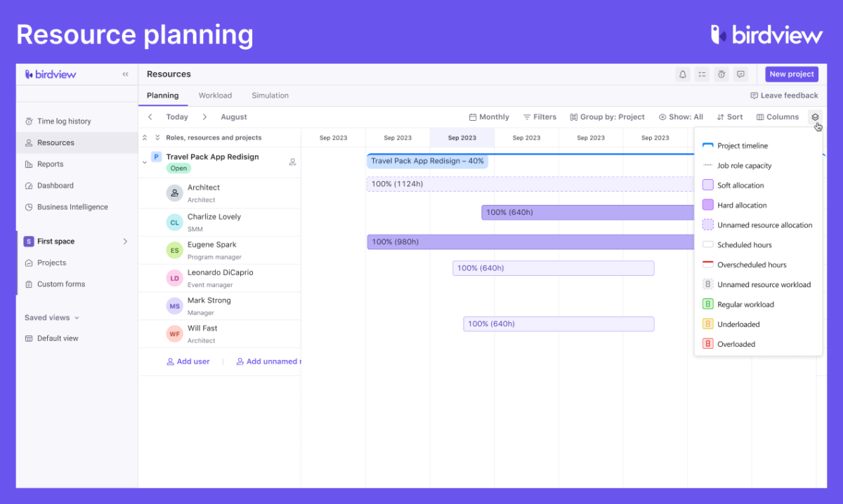Click the assign user icon on Travel Pack row
Viewport: 843px width, 504px height.
coord(292,162)
